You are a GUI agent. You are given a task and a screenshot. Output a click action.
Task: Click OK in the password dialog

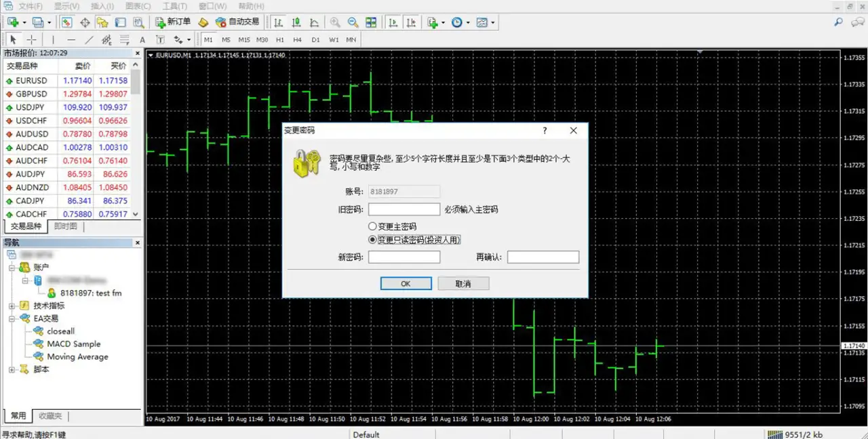[x=406, y=284]
